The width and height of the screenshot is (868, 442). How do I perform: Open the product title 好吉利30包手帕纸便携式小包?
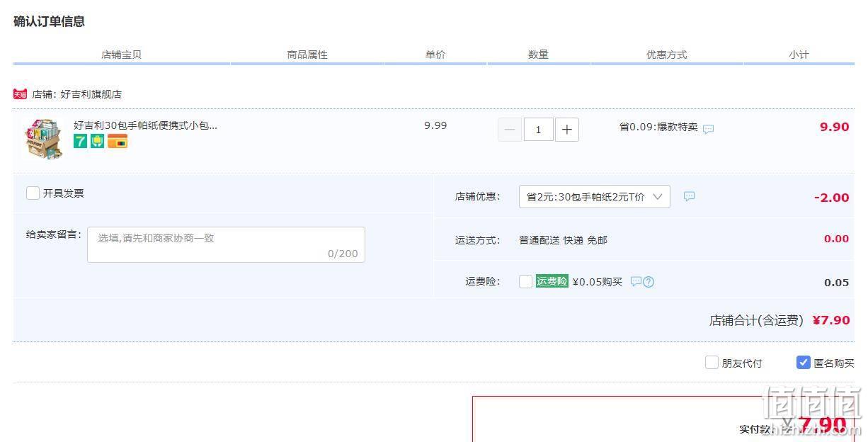click(x=145, y=125)
